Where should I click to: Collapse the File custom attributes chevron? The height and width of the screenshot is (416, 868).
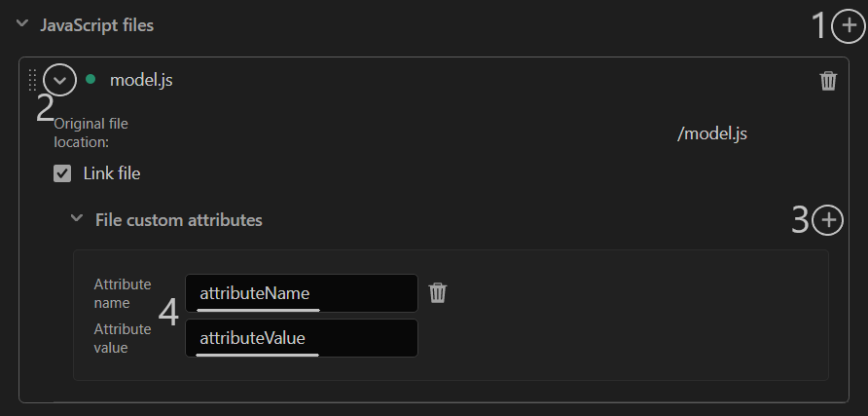click(77, 219)
